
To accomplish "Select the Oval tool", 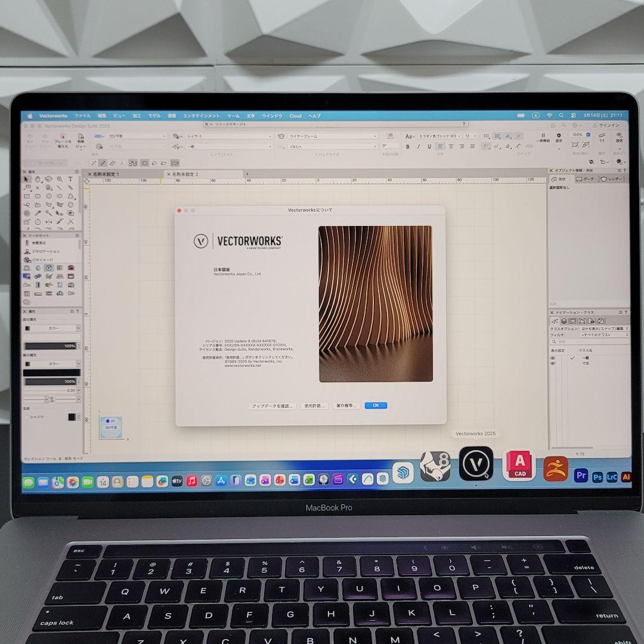I will pyautogui.click(x=60, y=196).
